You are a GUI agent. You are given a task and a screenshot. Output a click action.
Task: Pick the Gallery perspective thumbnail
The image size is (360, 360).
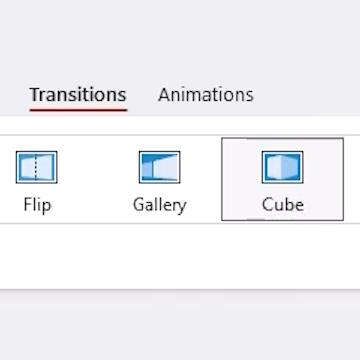159,167
